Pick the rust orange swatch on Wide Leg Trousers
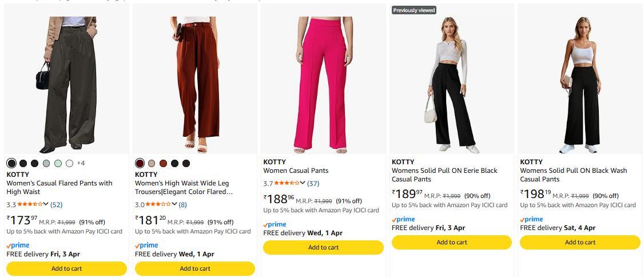The height and width of the screenshot is (277, 644). 163,163
